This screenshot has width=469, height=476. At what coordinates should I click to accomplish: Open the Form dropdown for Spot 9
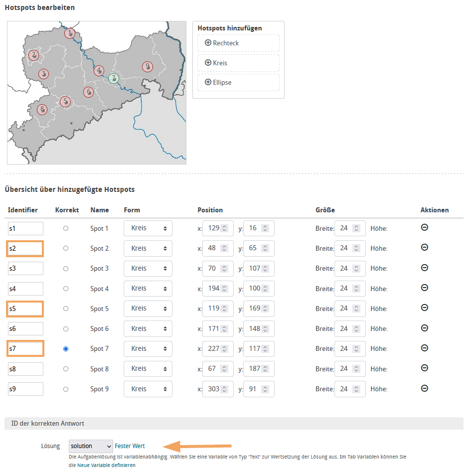[148, 388]
